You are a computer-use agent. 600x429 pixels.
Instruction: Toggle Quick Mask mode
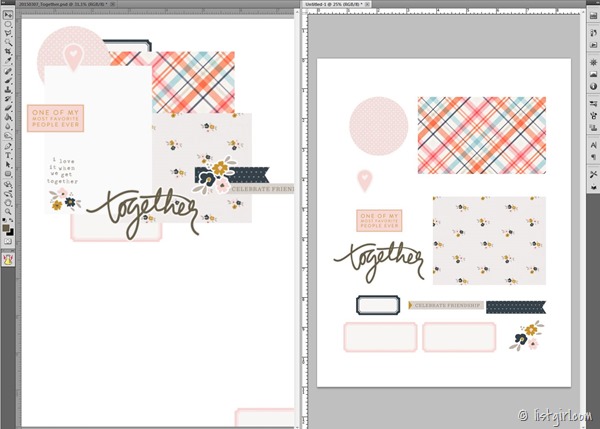click(x=8, y=241)
